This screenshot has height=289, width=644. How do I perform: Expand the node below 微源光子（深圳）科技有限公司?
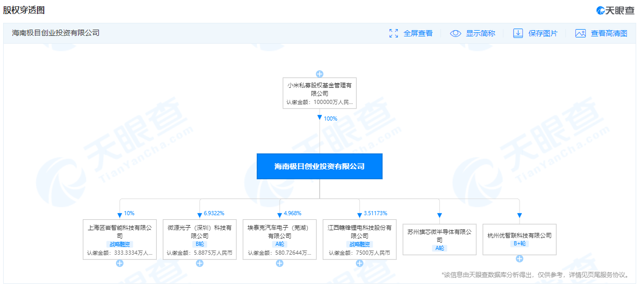[199, 264]
